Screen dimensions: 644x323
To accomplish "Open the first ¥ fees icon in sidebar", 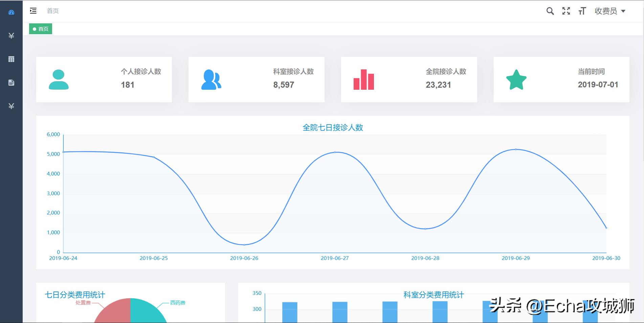I will click(x=11, y=35).
